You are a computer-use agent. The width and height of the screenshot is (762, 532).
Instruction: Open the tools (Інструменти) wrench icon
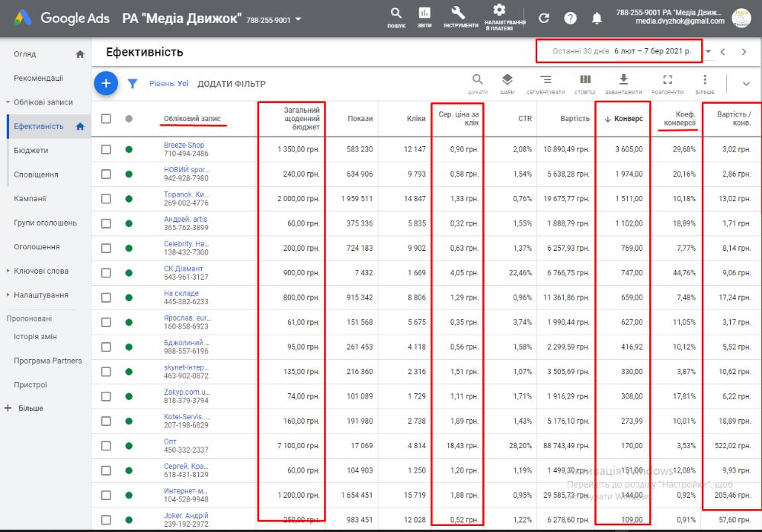(x=458, y=13)
